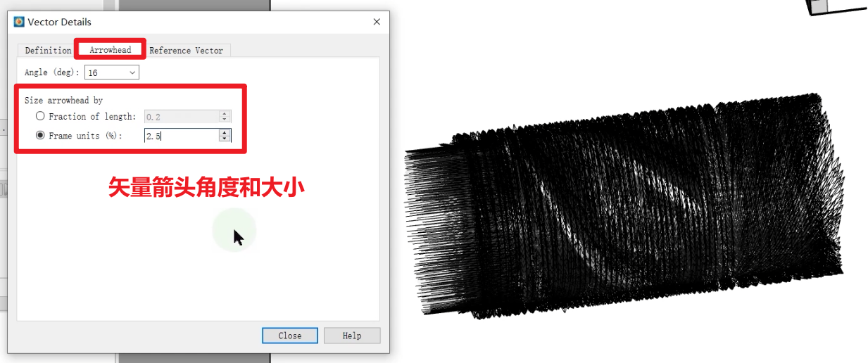Click the Vector Details title bar text
Screen dimensions: 868x363
[60, 22]
